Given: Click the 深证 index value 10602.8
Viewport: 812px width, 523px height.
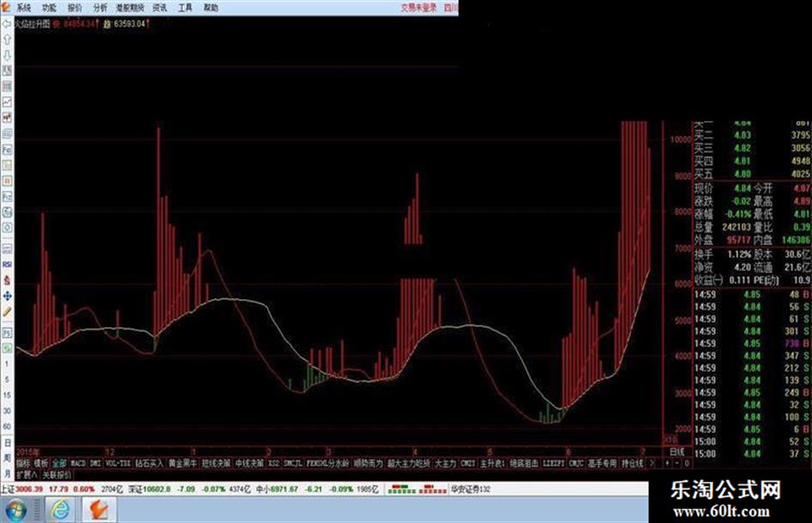Looking at the screenshot, I should coord(156,489).
